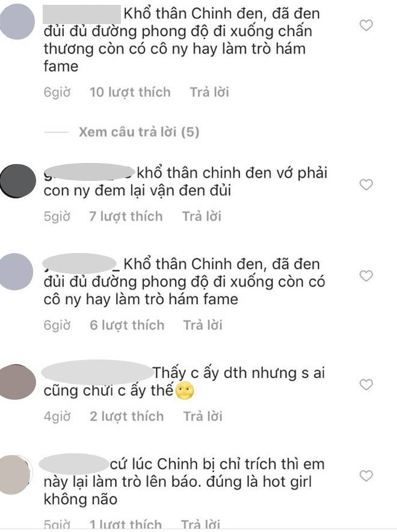The height and width of the screenshot is (532, 397).
Task: Expand 'Xem câu trả lời (5)' replies
Action: [x=139, y=132]
